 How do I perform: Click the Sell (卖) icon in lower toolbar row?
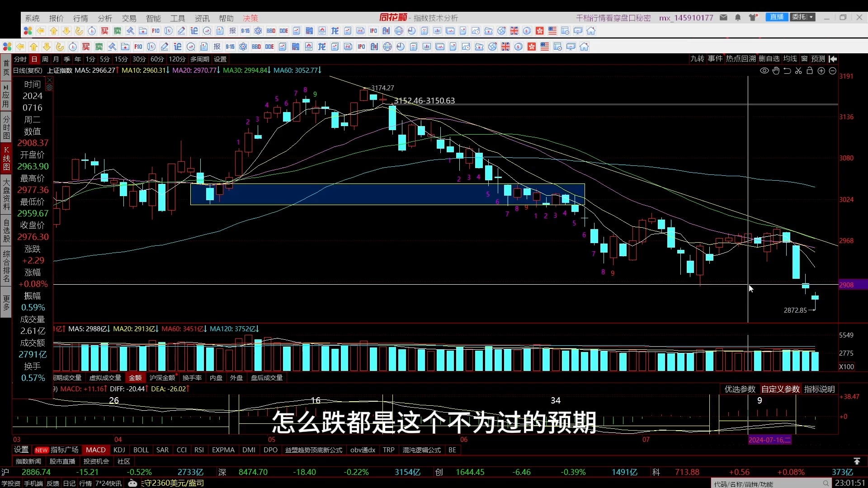(x=99, y=47)
